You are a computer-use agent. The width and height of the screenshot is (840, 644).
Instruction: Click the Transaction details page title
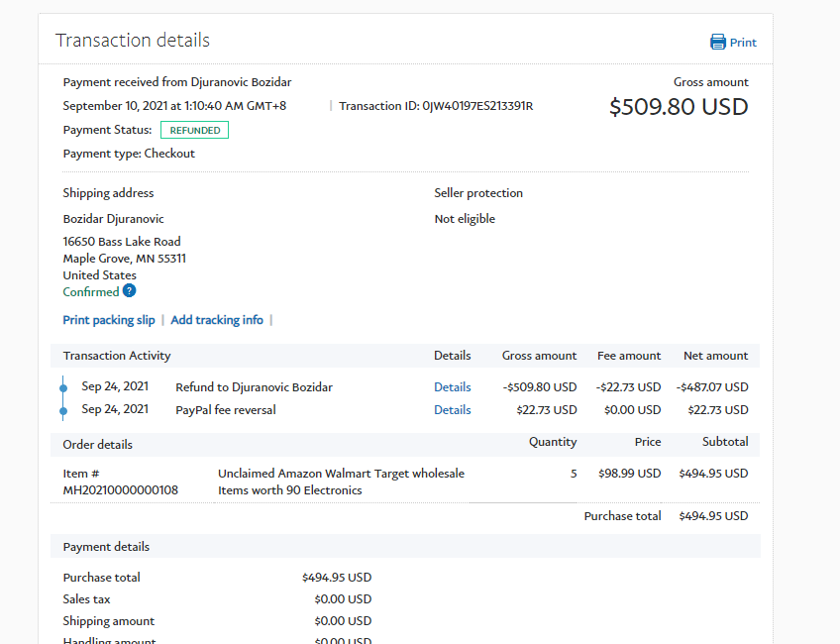pos(133,41)
